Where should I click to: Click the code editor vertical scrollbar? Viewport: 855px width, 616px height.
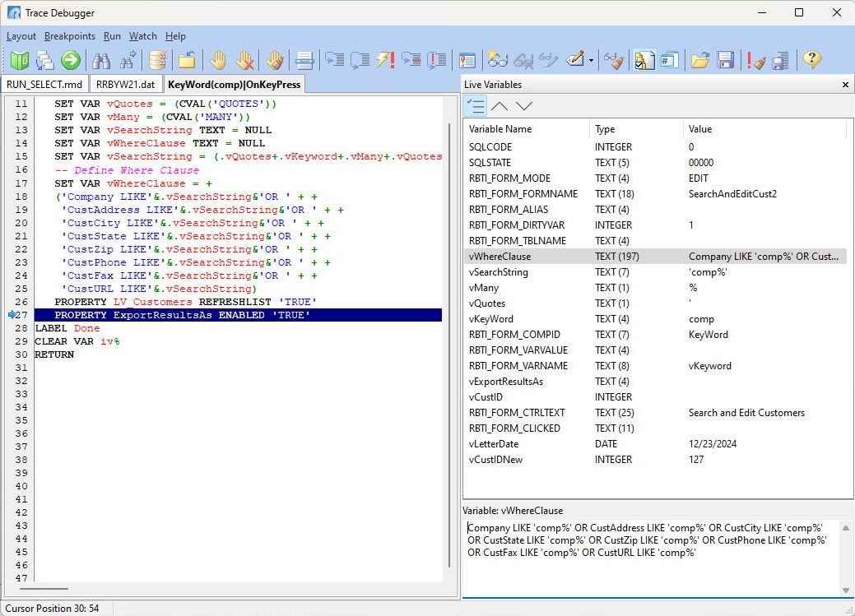[449, 345]
